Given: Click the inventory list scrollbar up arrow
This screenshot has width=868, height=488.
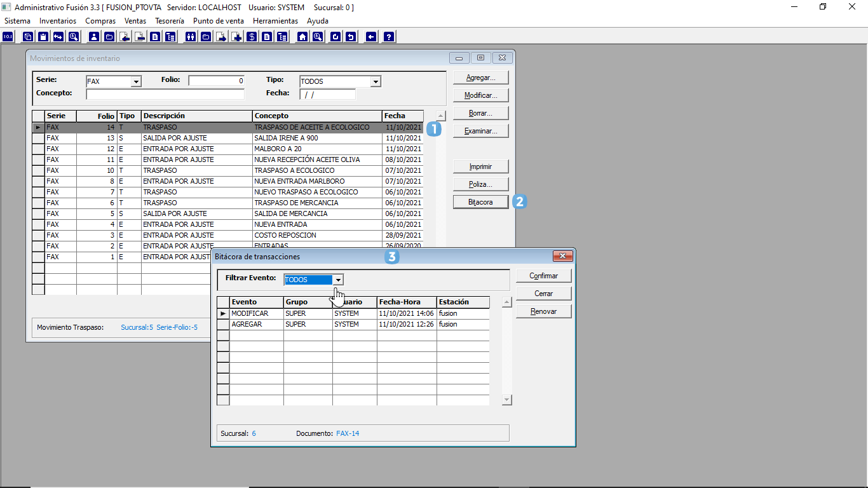Looking at the screenshot, I should (441, 116).
